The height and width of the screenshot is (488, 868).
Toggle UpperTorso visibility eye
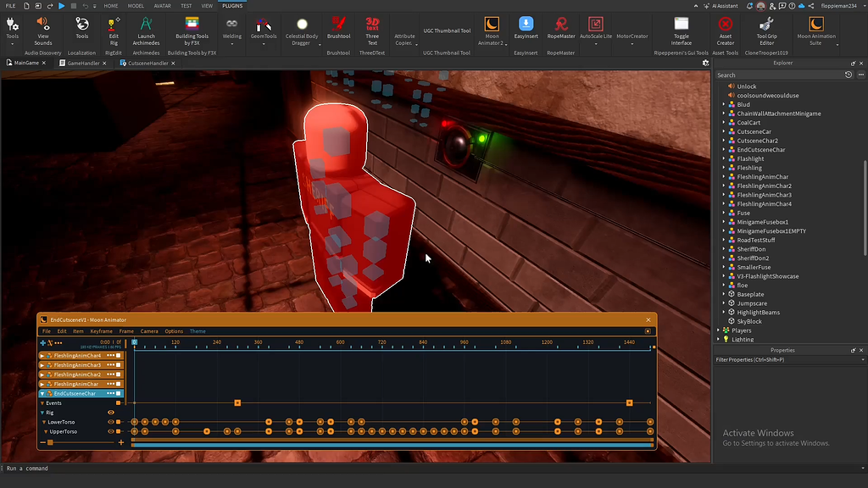pyautogui.click(x=111, y=431)
